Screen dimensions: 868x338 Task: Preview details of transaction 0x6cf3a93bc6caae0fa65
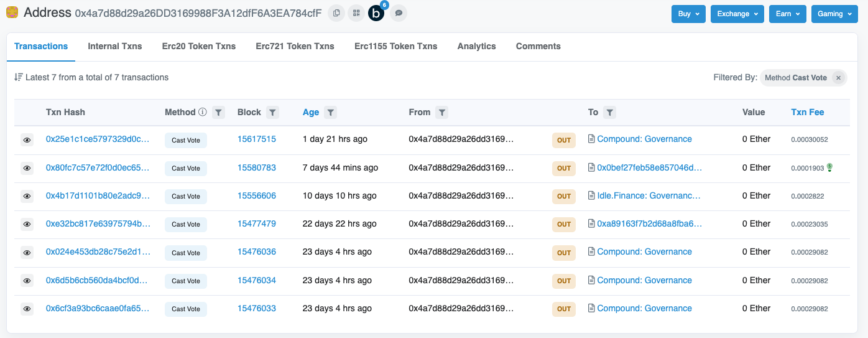(x=27, y=309)
